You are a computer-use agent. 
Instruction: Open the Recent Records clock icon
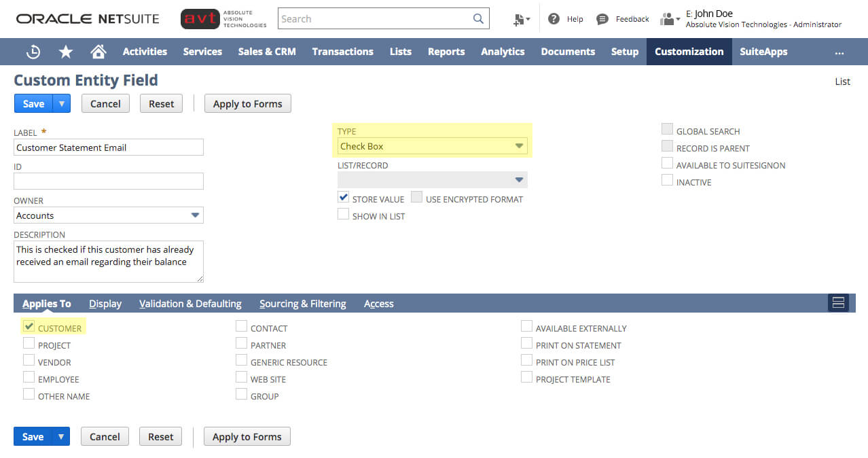[x=33, y=51]
